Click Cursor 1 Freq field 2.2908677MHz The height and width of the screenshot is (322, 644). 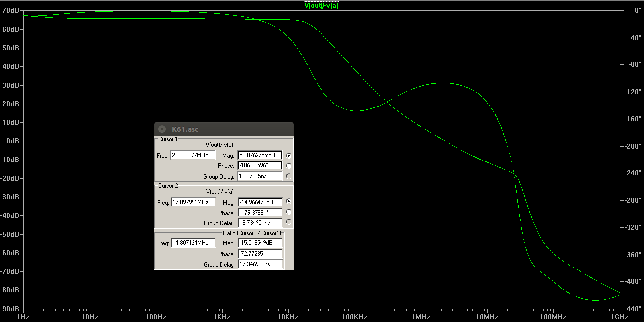[x=193, y=155]
